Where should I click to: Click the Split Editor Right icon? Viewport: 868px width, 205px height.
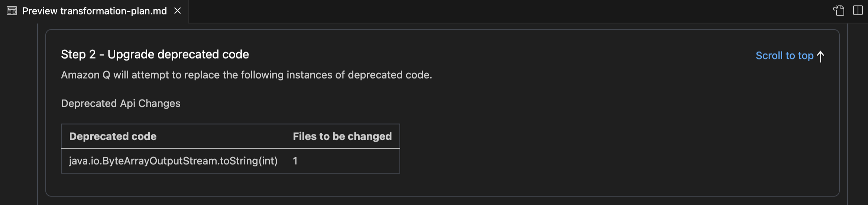pos(858,10)
